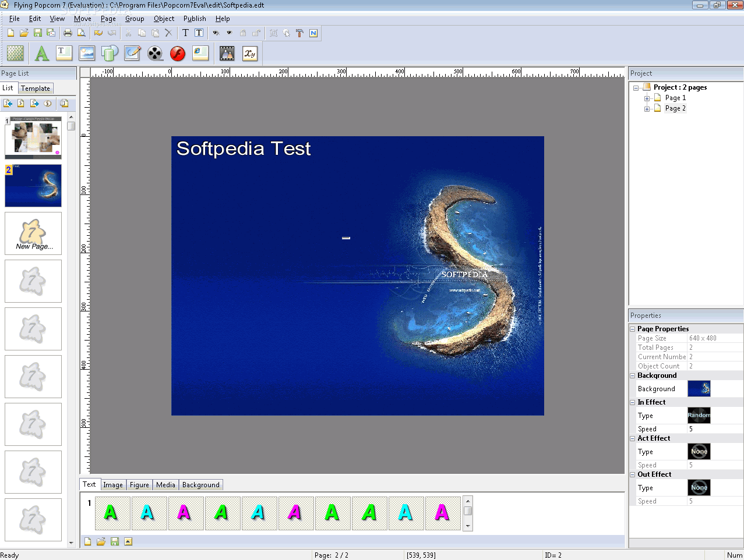744x560 pixels.
Task: Click Out Effect type None button
Action: click(x=699, y=487)
